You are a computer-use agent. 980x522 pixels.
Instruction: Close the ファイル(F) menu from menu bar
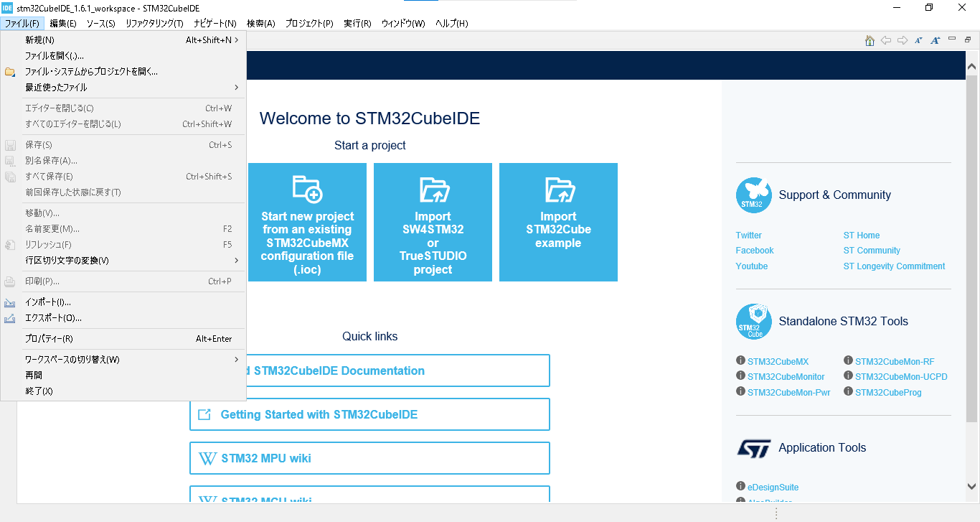[x=22, y=24]
